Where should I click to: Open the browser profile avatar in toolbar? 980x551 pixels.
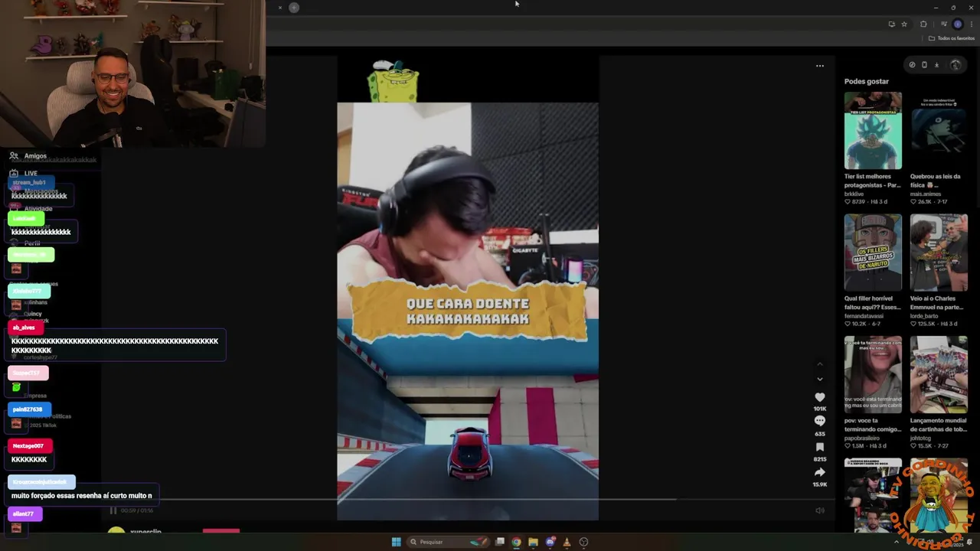[957, 24]
